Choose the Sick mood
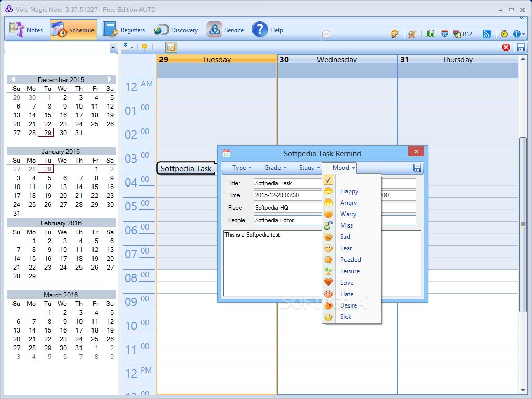 coord(351,317)
